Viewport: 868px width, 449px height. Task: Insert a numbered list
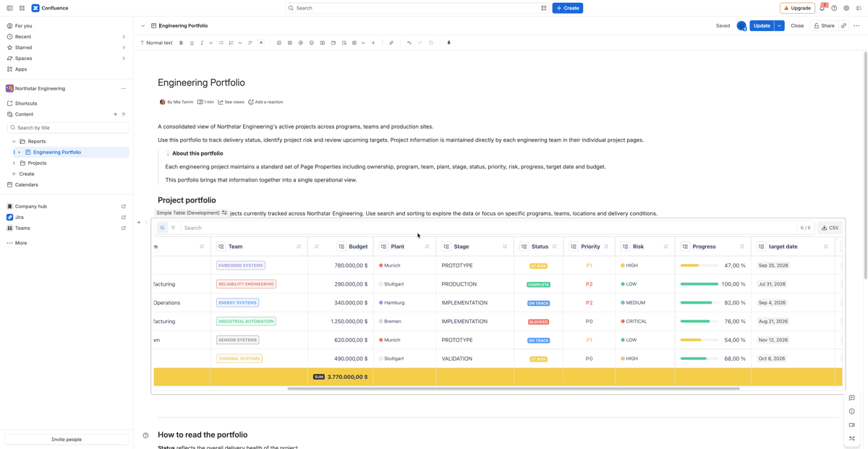point(231,43)
